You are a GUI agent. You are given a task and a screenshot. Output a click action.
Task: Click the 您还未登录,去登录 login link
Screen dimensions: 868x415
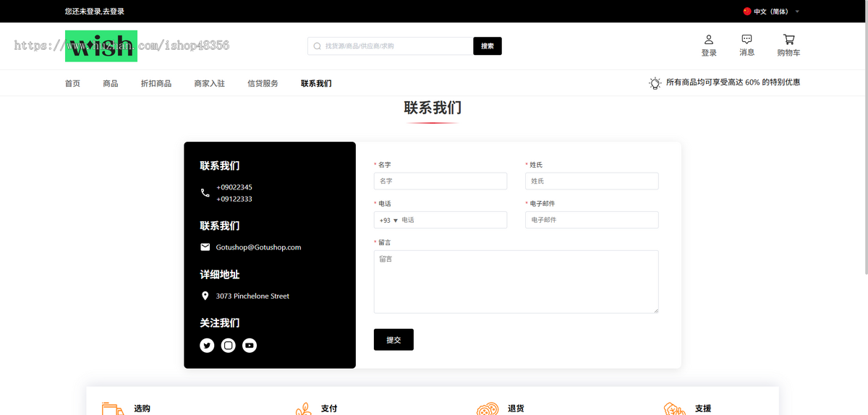(95, 12)
